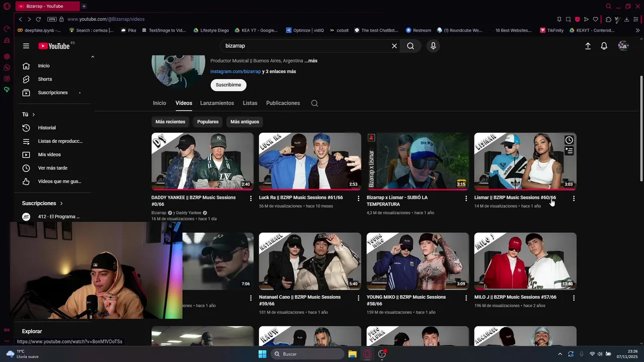Open the YOUNG MIKO video thumbnail
The height and width of the screenshot is (362, 644).
click(418, 261)
